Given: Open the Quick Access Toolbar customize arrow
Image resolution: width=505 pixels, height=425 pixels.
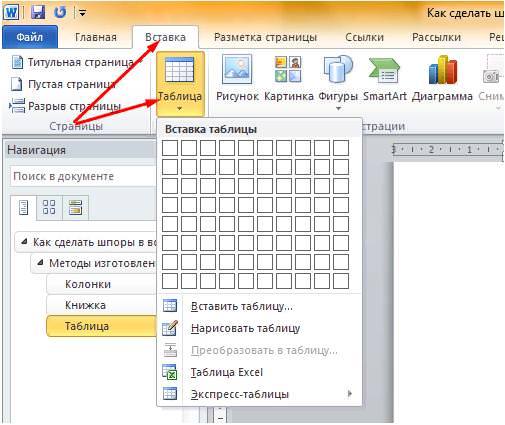Looking at the screenshot, I should click(82, 13).
